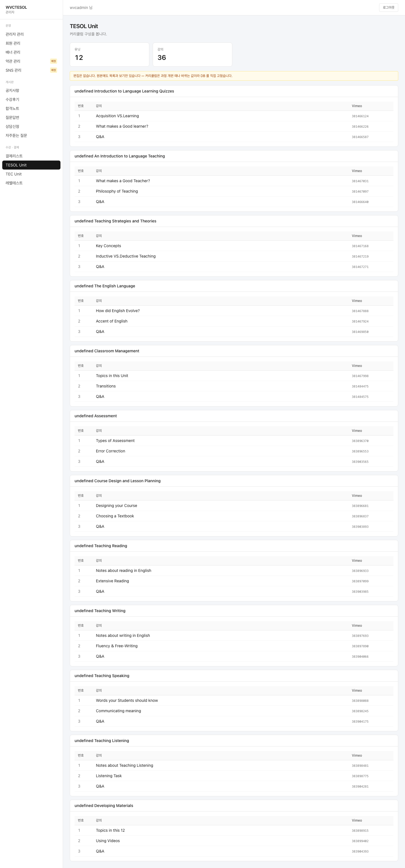405x868 pixels.
Task: Go to the 배너 관리 page
Action: click(x=31, y=52)
